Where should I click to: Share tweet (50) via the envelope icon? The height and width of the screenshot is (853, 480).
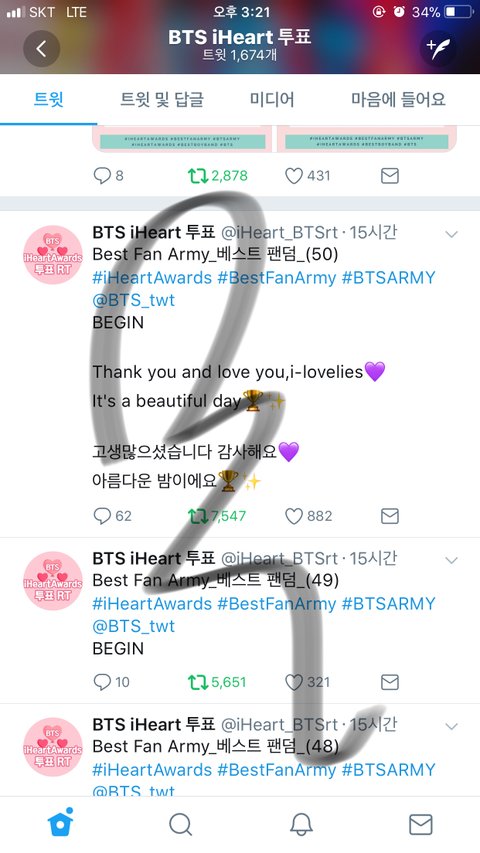click(x=390, y=516)
